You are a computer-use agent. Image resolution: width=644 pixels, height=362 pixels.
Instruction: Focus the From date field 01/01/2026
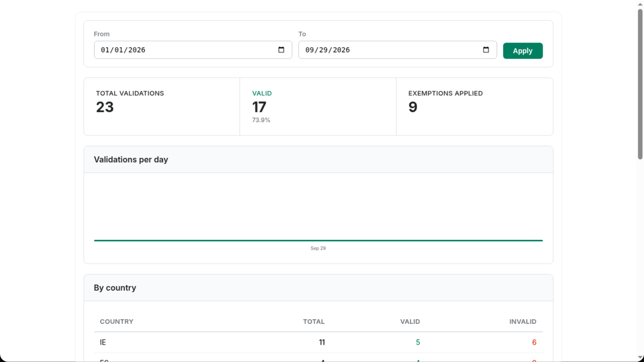[193, 50]
